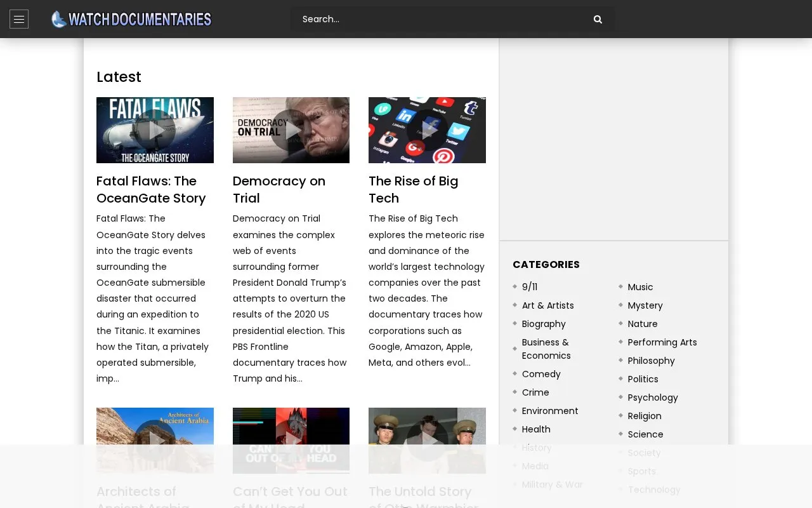
Task: Select the Science category
Action: coord(646,434)
